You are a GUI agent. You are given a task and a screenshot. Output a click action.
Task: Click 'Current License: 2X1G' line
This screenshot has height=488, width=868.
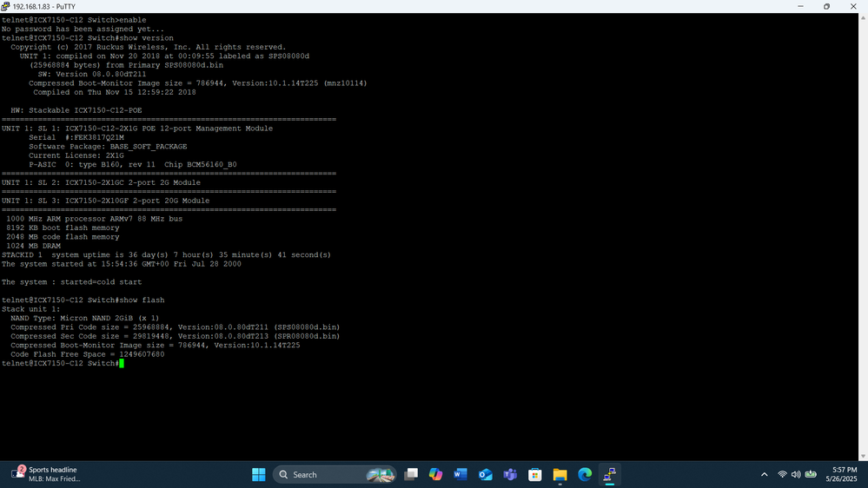click(x=76, y=155)
